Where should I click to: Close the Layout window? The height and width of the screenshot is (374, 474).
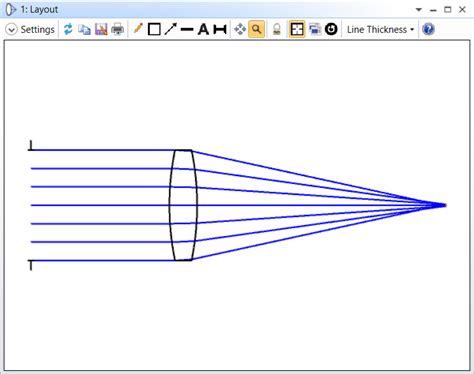462,10
